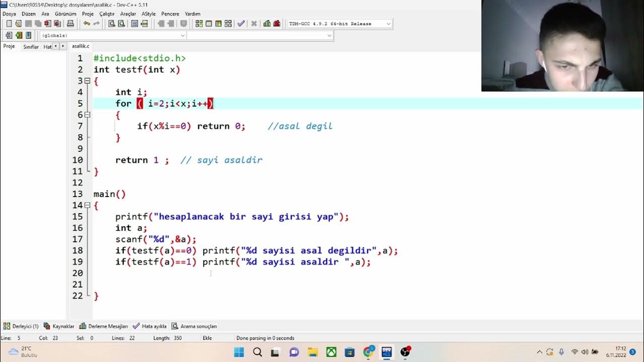The width and height of the screenshot is (644, 362).
Task: Click the Compile & Run toolbar icon
Action: point(218,24)
